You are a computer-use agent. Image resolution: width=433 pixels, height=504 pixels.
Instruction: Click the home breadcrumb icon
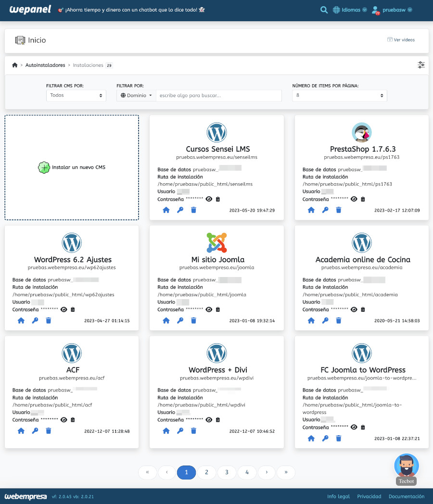click(x=15, y=65)
